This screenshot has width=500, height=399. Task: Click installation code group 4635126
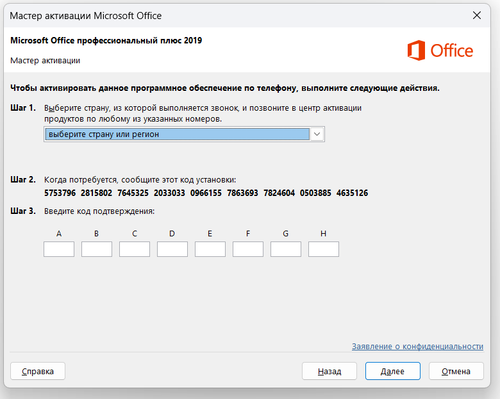[352, 193]
